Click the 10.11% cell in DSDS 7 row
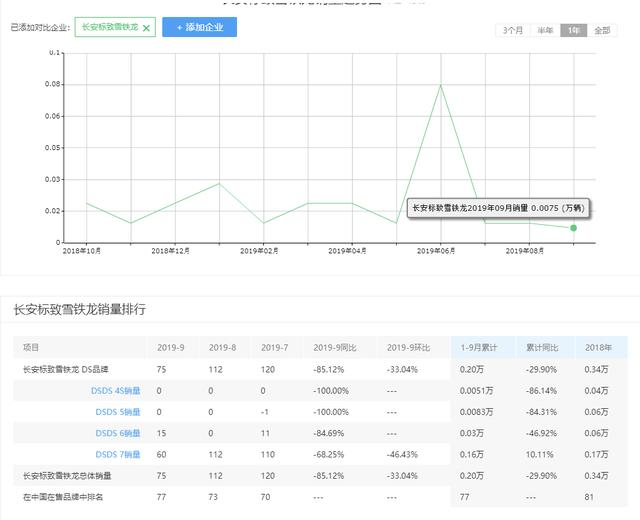Image resolution: width=640 pixels, height=520 pixels. (x=540, y=454)
